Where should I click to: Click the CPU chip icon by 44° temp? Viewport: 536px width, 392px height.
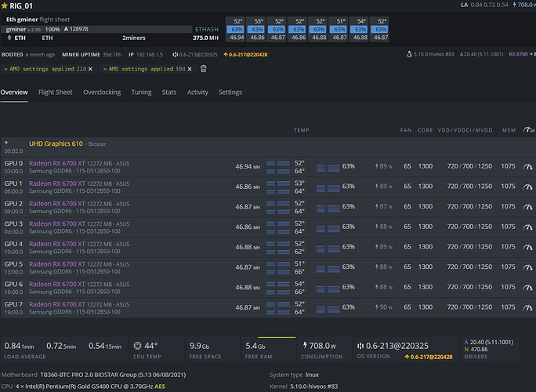[x=137, y=346]
